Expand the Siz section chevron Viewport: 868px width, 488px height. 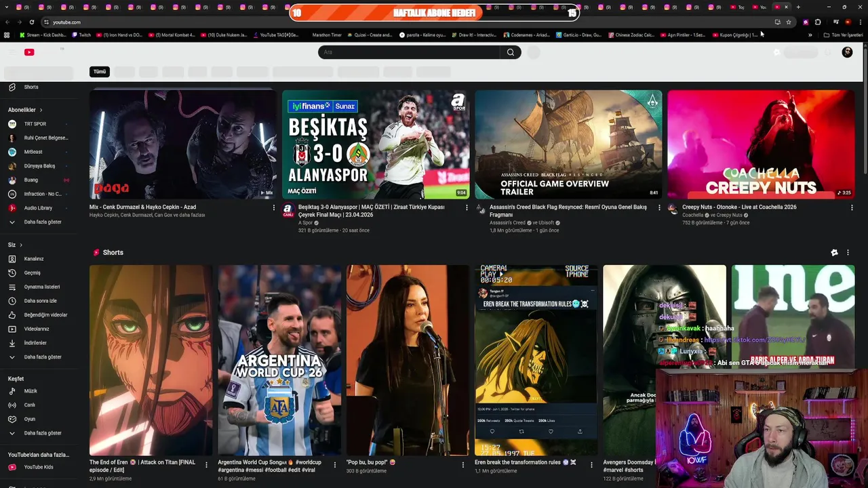[20, 245]
